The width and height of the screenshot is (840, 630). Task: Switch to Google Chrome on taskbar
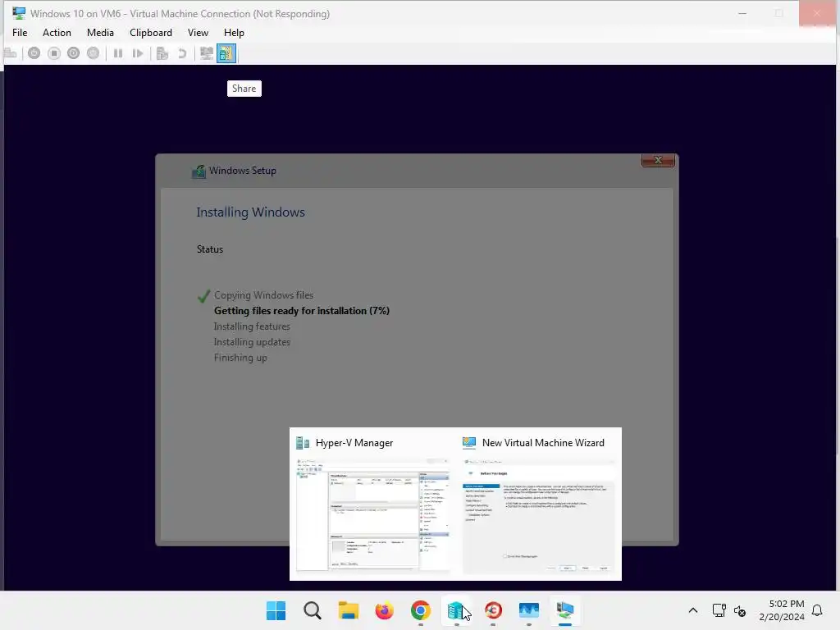tap(421, 610)
